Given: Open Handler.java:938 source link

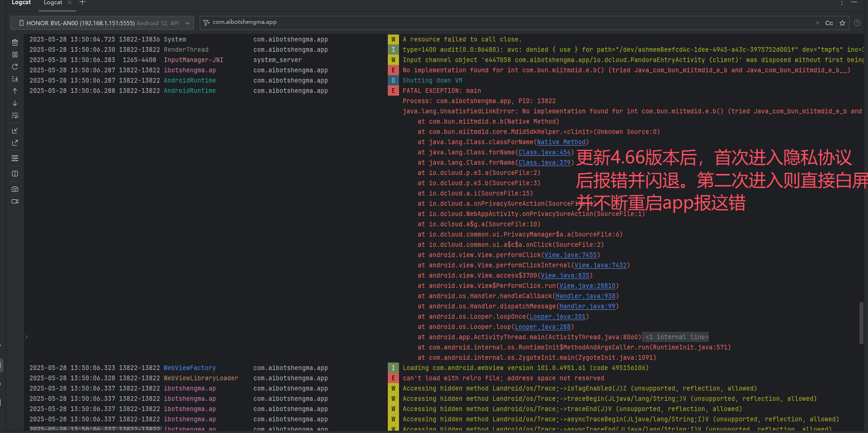Looking at the screenshot, I should (585, 296).
